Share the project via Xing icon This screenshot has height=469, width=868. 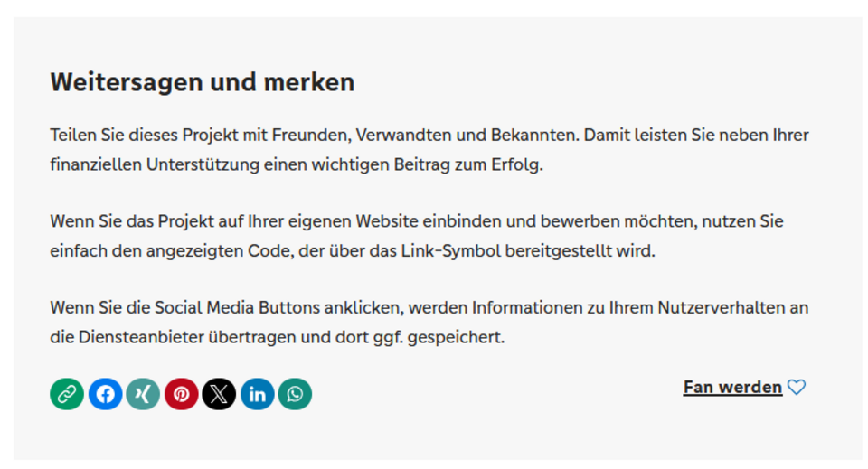point(143,394)
